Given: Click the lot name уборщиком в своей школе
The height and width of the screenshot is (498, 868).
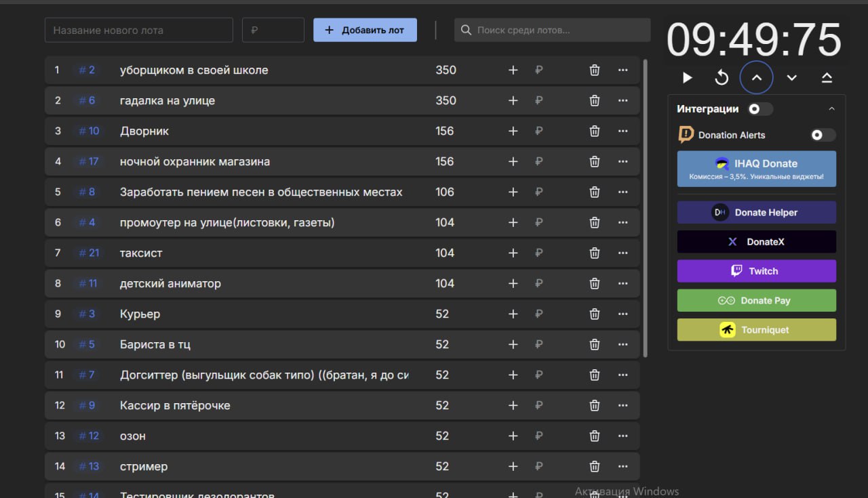Looking at the screenshot, I should click(194, 70).
